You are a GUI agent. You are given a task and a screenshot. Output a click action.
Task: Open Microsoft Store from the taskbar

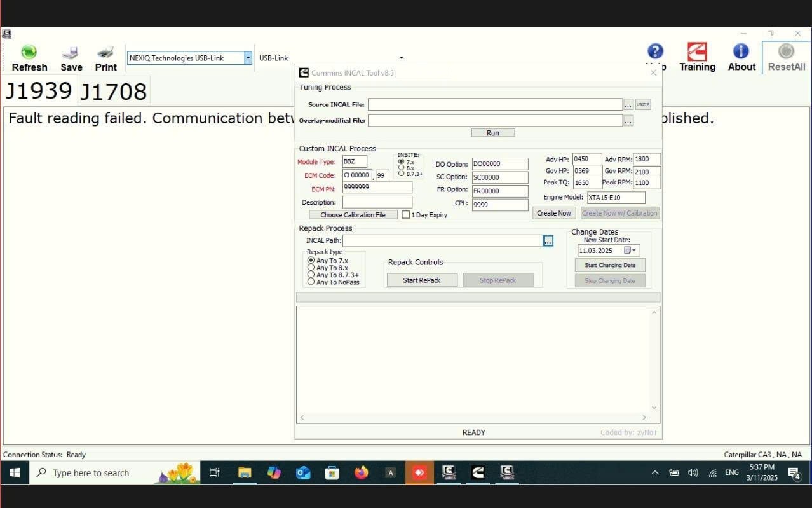pos(332,472)
